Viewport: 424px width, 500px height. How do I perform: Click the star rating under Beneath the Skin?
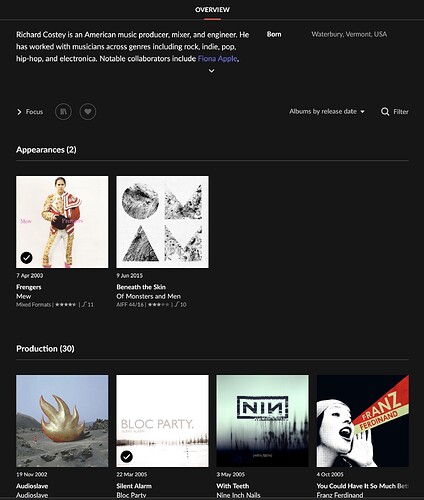158,305
